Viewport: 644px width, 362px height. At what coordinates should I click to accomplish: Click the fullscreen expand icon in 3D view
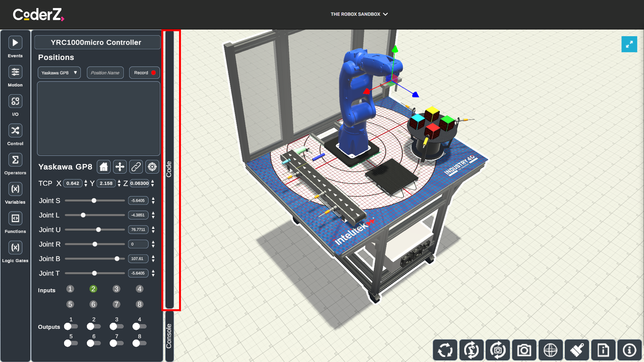coord(629,44)
